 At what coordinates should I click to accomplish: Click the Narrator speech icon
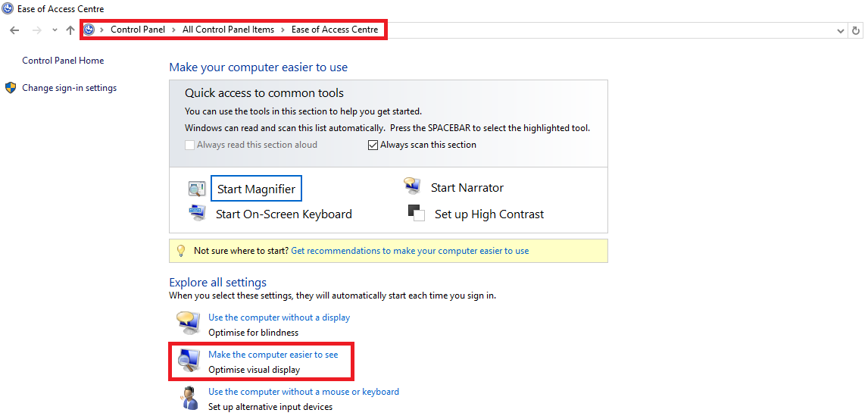point(412,186)
